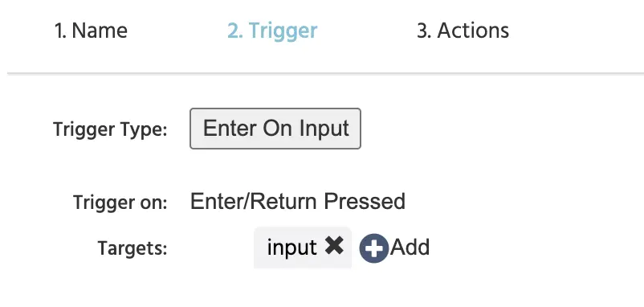This screenshot has height=307, width=644.
Task: Advance to the Actions wizard step
Action: [463, 31]
